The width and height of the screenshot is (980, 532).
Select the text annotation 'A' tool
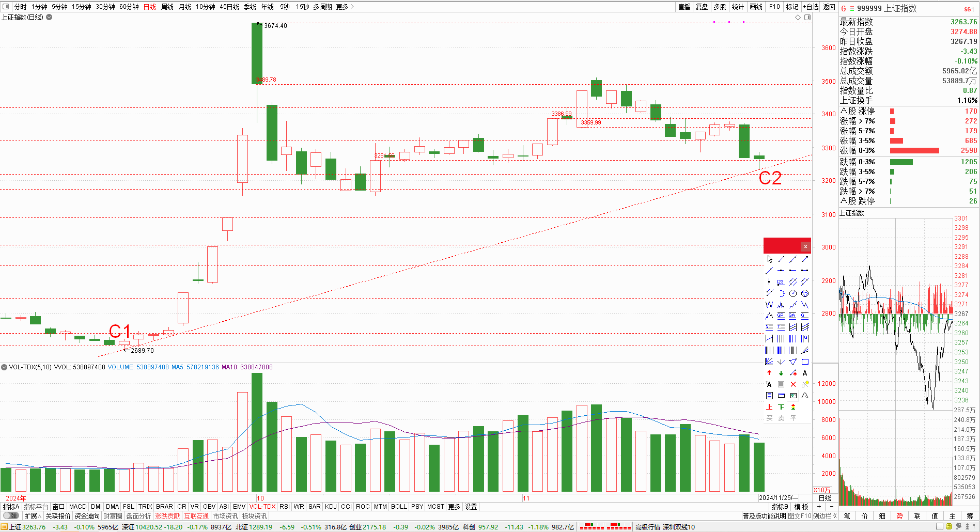(x=805, y=373)
